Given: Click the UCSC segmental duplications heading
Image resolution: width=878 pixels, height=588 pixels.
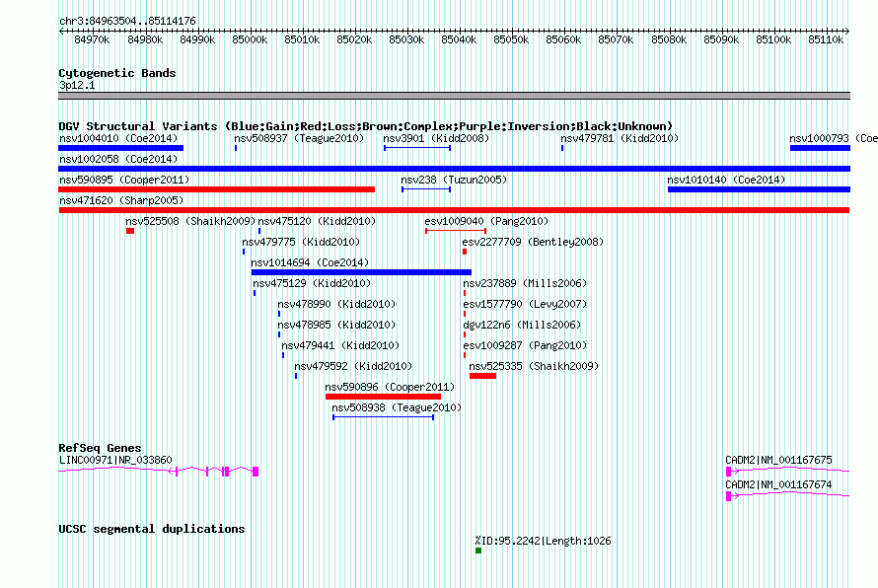Looking at the screenshot, I should tap(152, 529).
